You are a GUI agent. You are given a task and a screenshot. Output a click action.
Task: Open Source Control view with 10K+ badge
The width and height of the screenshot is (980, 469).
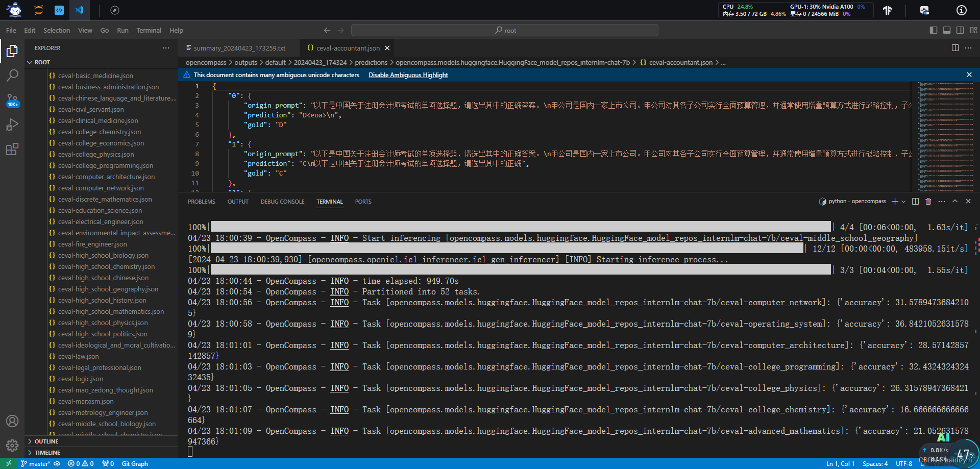12,100
